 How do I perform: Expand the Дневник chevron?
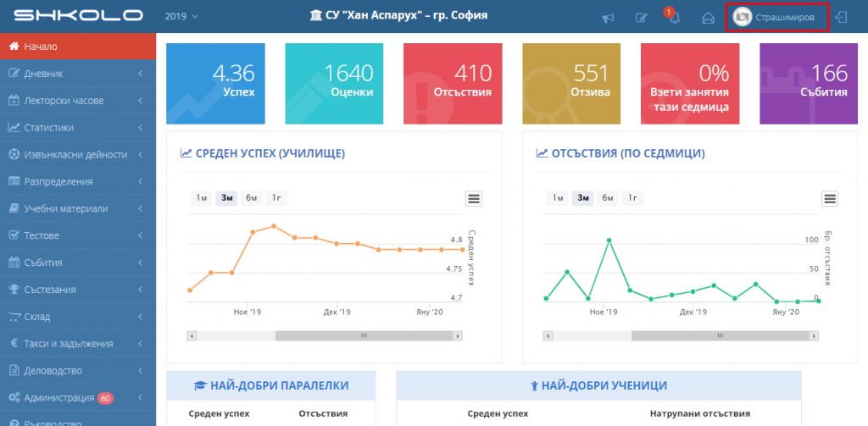pos(141,74)
